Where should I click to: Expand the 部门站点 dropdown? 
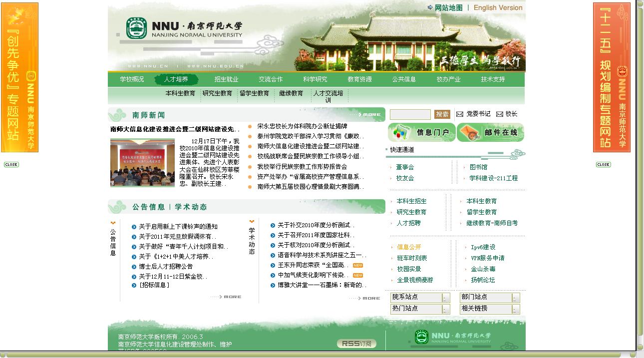tap(490, 298)
